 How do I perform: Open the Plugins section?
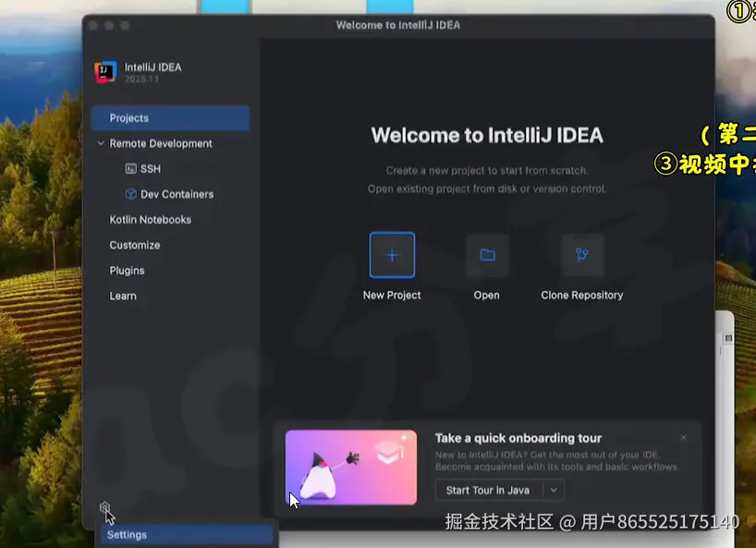click(127, 271)
